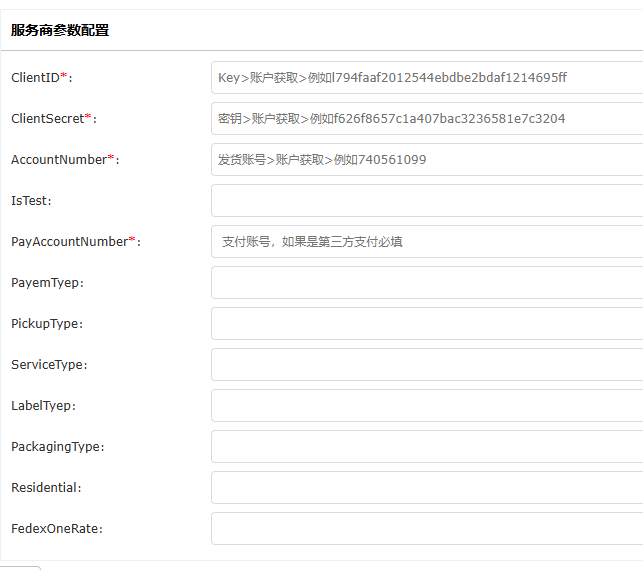The height and width of the screenshot is (570, 643).
Task: Click the ServiceType input field
Action: click(x=426, y=365)
